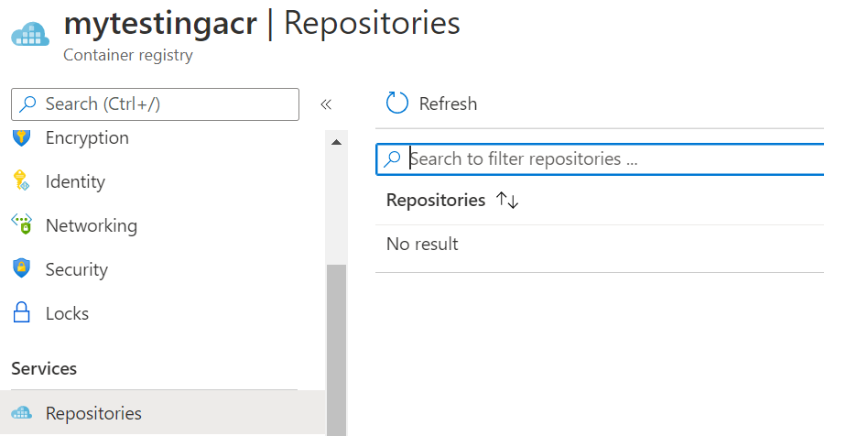Click the Repositories cloud icon
868x436 pixels.
click(21, 413)
